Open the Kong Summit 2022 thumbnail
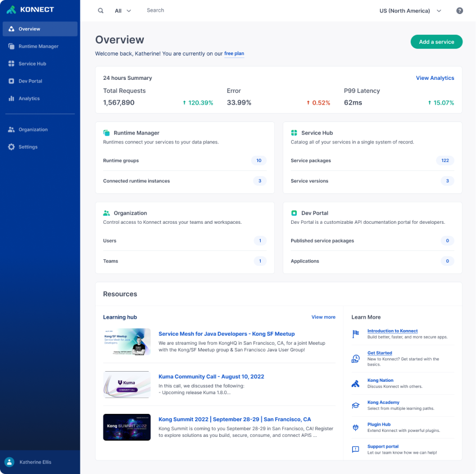 (x=126, y=427)
